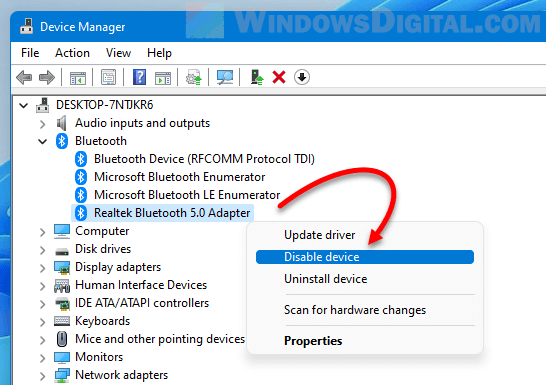Click the IDE ATA/ATAPI controllers icon

click(x=62, y=303)
